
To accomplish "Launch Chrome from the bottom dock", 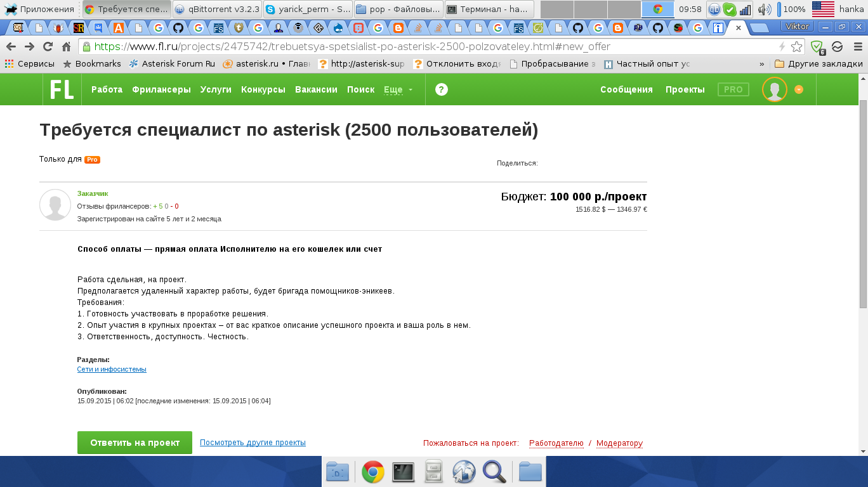I will 373,472.
